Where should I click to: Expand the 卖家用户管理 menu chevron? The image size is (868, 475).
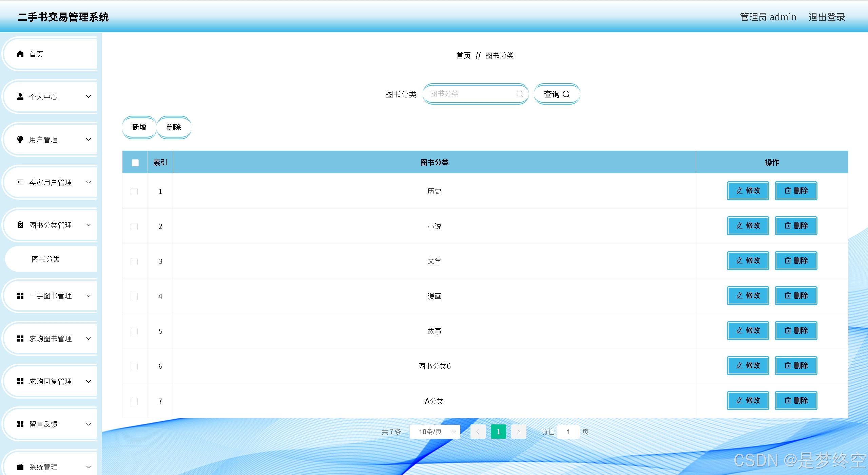pos(89,182)
